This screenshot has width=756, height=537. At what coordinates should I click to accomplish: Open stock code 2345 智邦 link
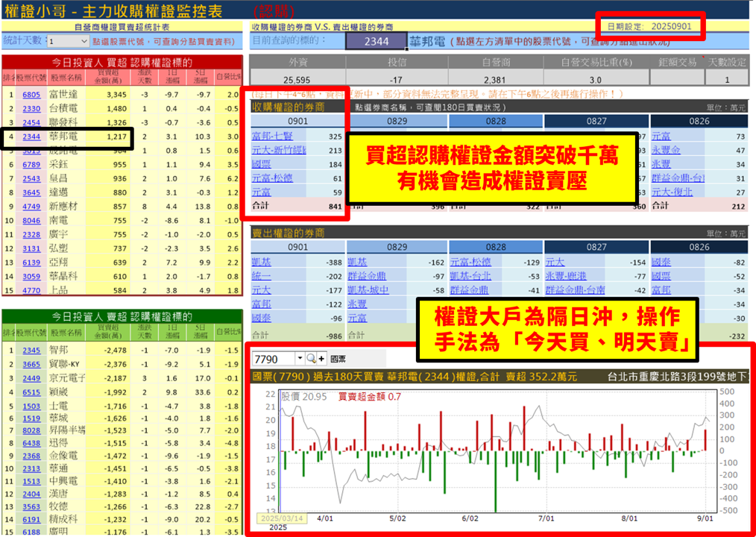[x=31, y=351]
